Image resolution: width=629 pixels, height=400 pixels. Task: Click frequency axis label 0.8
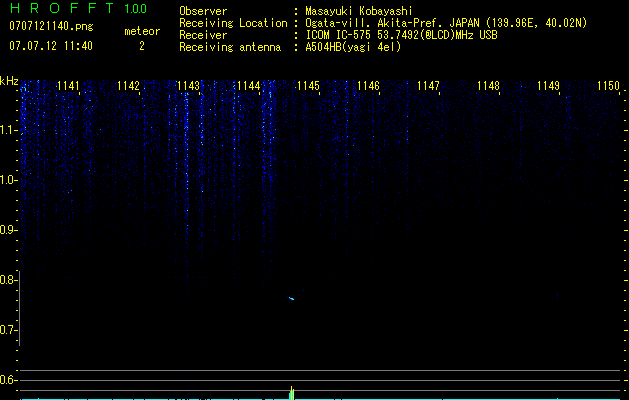tap(8, 280)
